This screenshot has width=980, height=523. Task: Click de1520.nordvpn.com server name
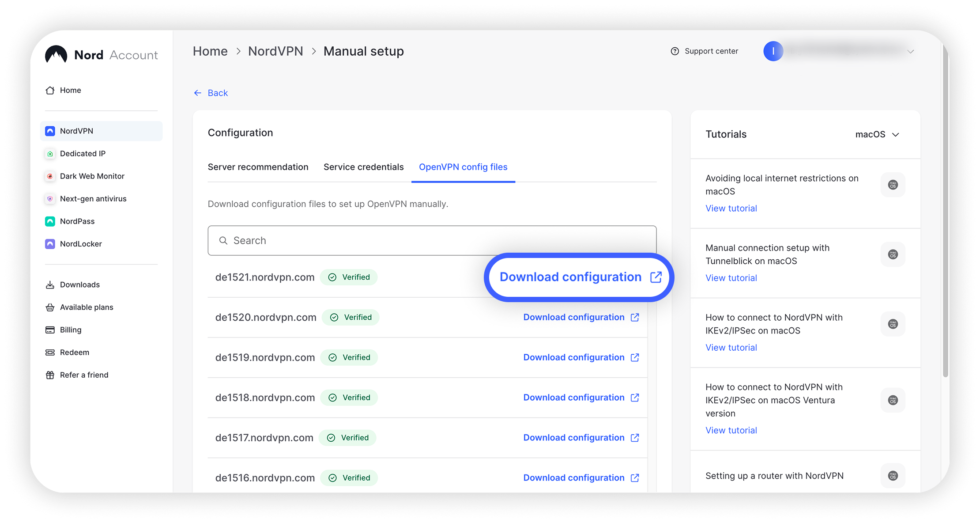(x=266, y=317)
